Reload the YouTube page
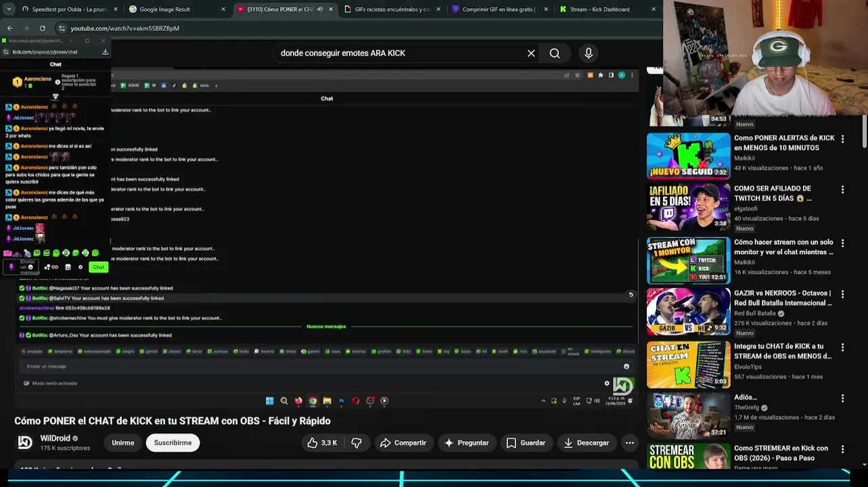The image size is (868, 487). click(42, 28)
